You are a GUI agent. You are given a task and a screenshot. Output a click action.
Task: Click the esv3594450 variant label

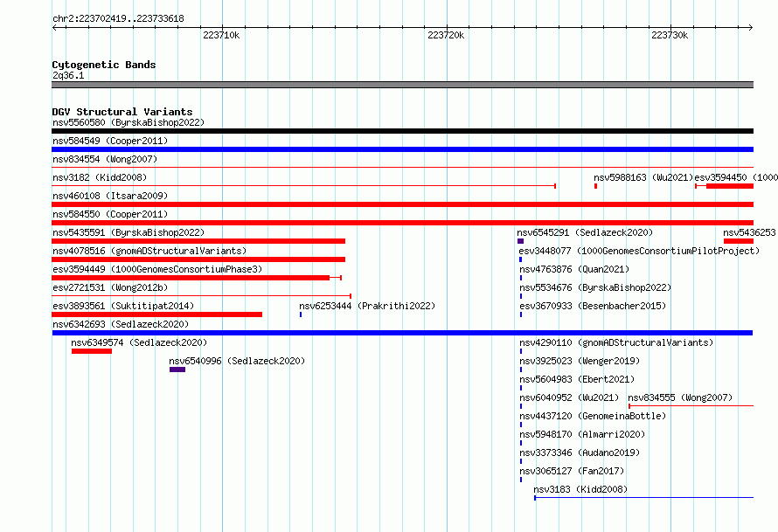point(736,177)
